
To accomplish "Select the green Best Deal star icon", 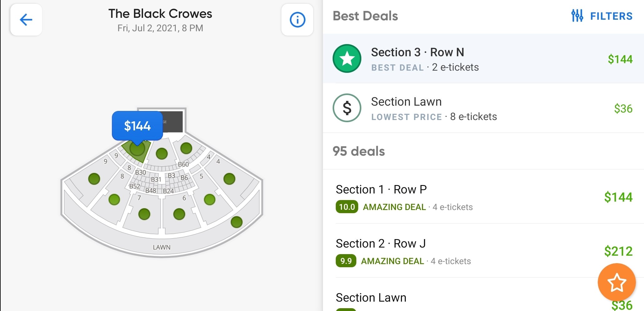I will point(347,58).
